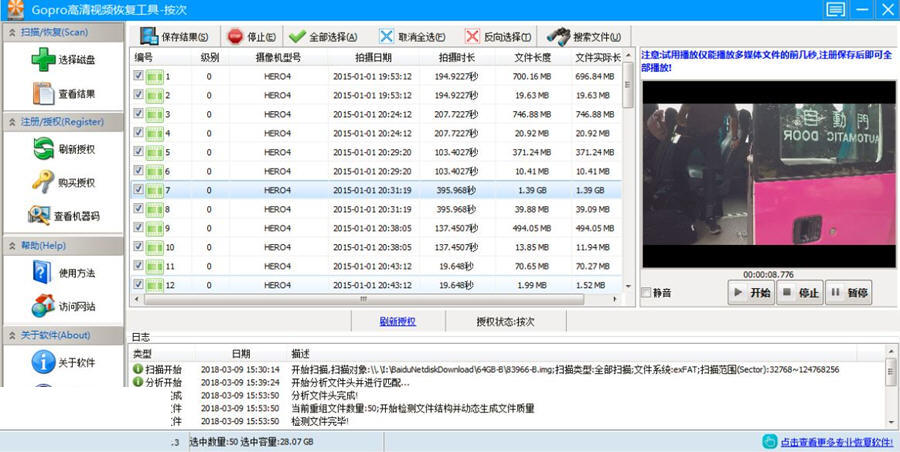Toggle checkbox for file 4

point(138,132)
